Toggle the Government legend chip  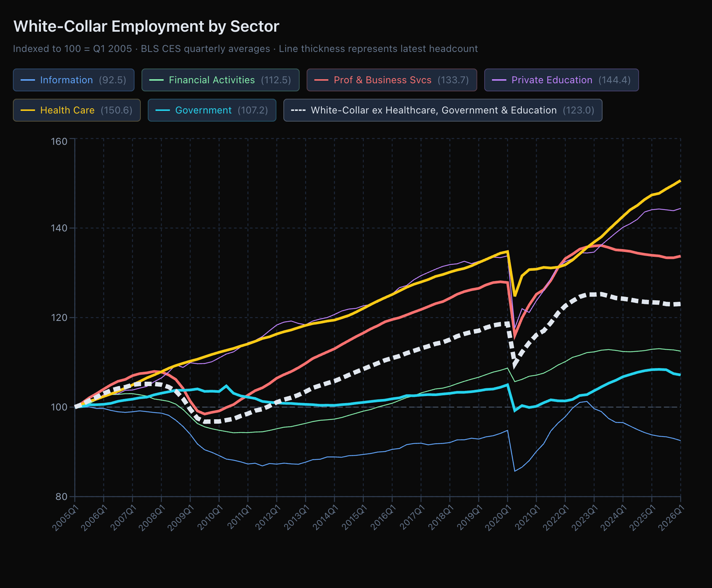pos(212,110)
